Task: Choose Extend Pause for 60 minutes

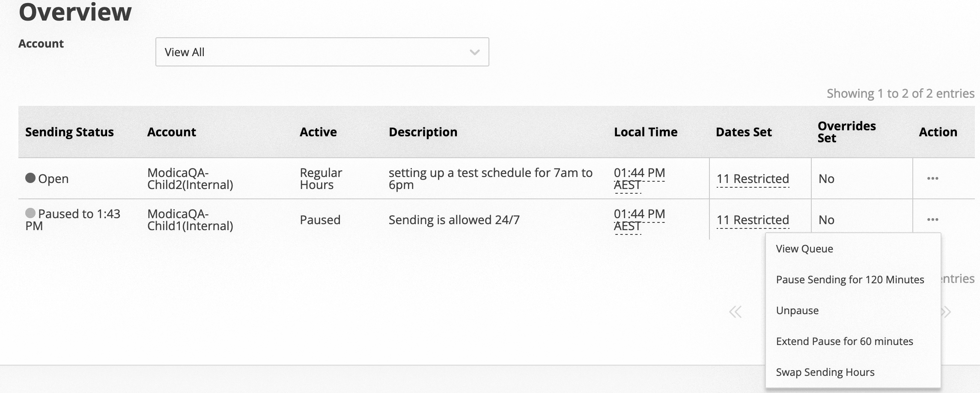Action: coord(844,341)
